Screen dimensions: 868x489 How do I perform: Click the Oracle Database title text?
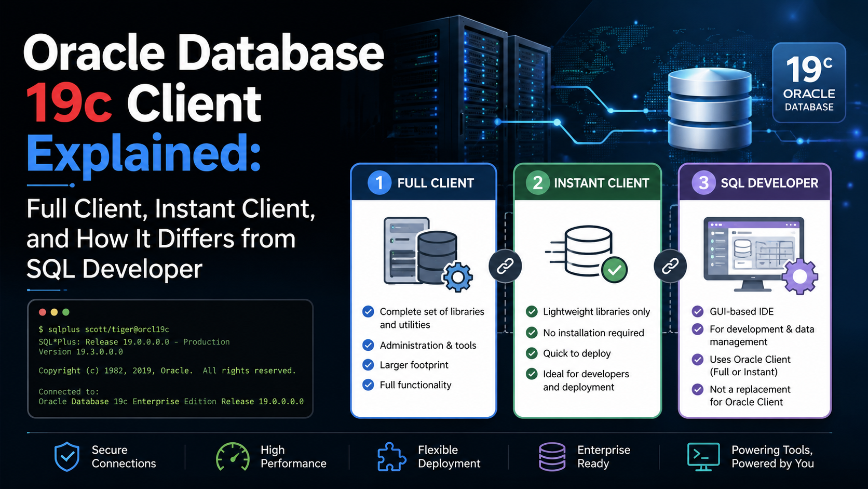point(204,54)
